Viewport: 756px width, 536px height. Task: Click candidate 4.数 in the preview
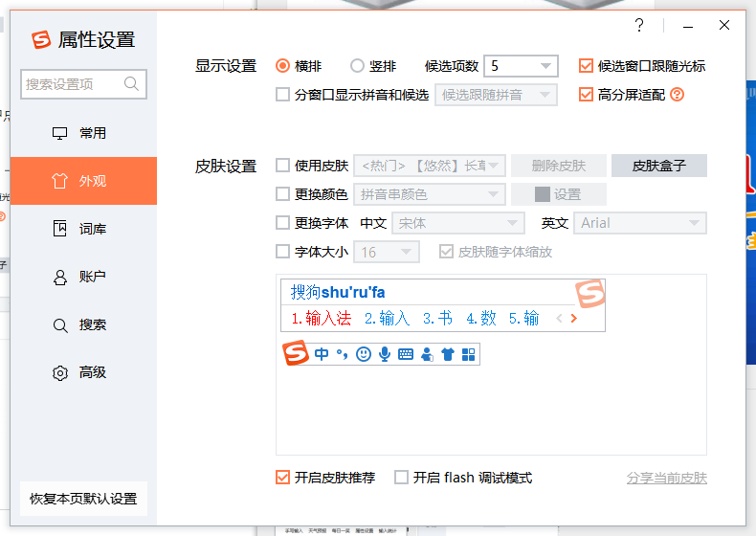coord(480,319)
